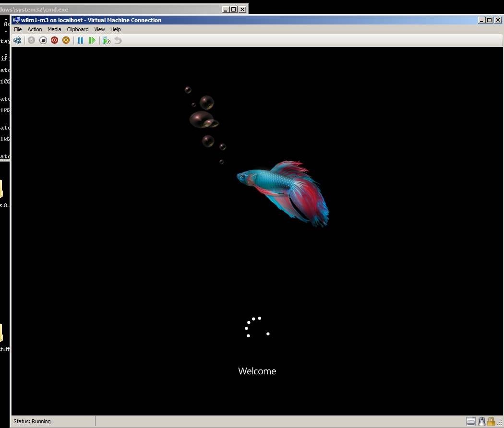Pause the running virtual machine

80,40
